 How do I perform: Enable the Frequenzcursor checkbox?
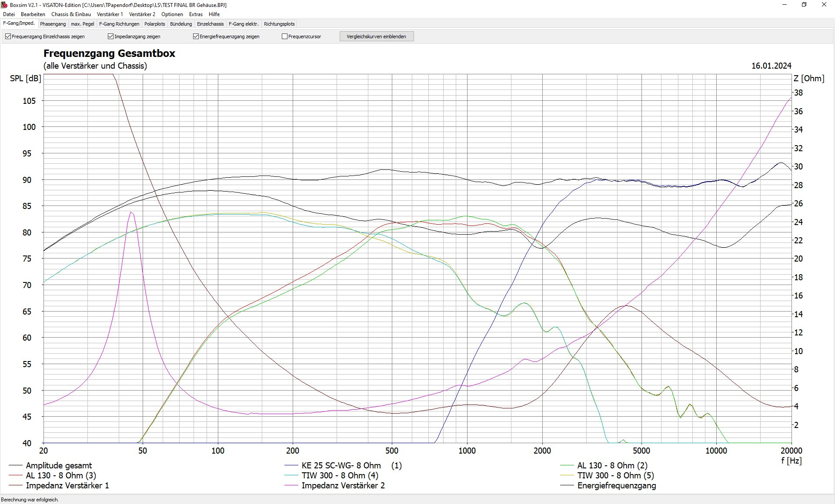click(x=285, y=36)
